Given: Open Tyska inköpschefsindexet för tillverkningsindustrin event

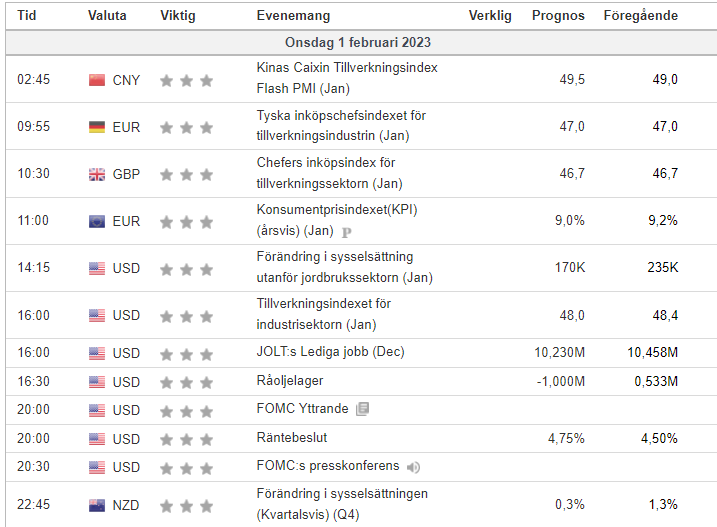Looking at the screenshot, I should (341, 125).
